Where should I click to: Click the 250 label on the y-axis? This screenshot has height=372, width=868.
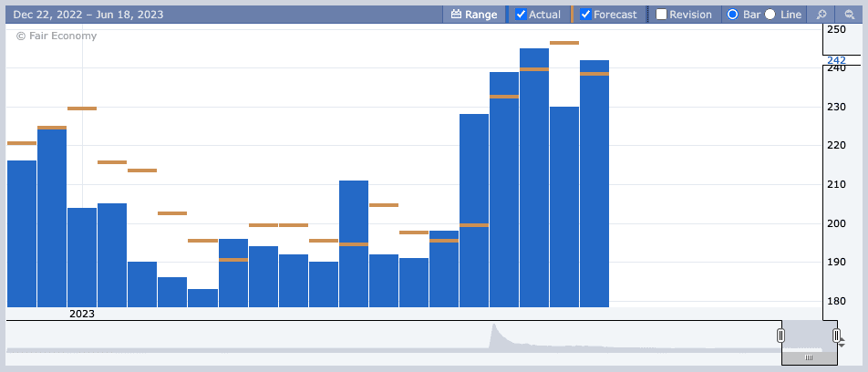click(x=836, y=29)
